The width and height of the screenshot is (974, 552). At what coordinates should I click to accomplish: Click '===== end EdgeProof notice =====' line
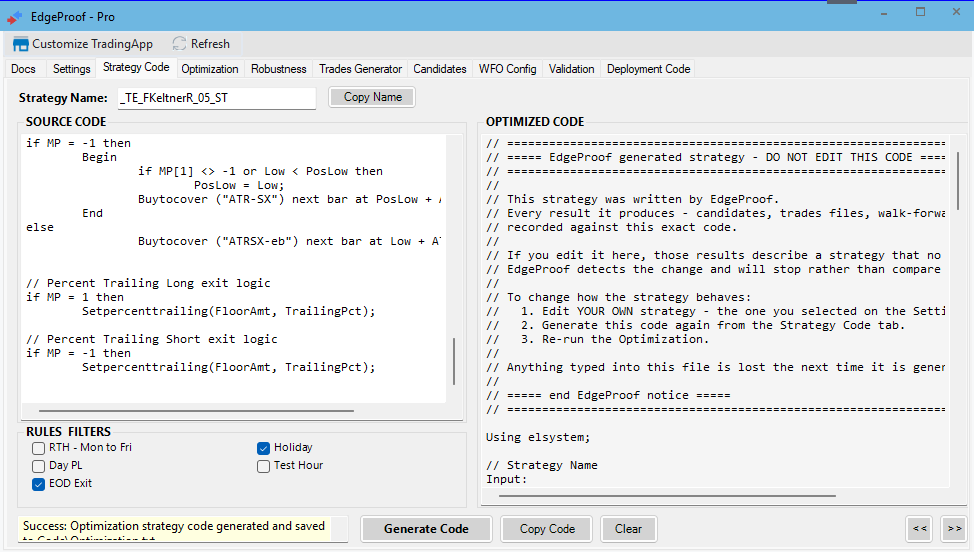coord(608,395)
